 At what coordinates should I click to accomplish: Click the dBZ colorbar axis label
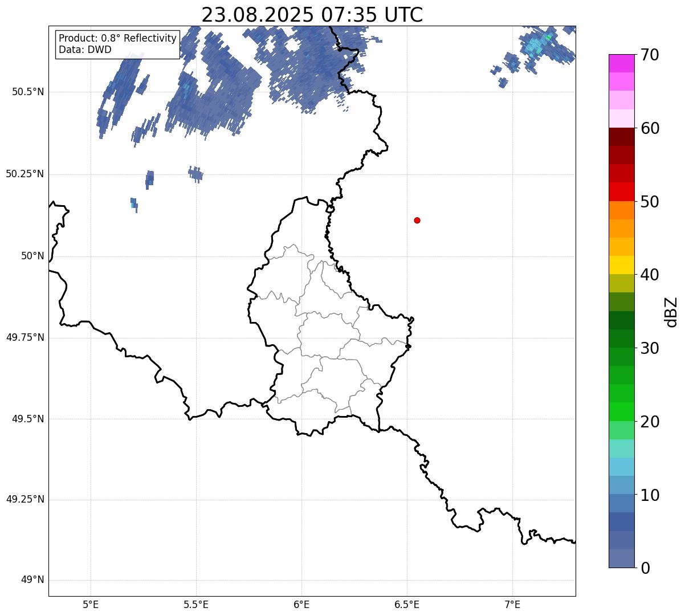coord(672,311)
